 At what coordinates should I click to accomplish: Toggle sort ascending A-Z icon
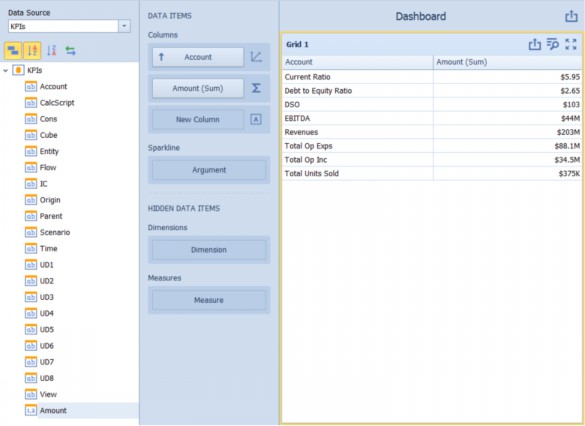tap(32, 51)
